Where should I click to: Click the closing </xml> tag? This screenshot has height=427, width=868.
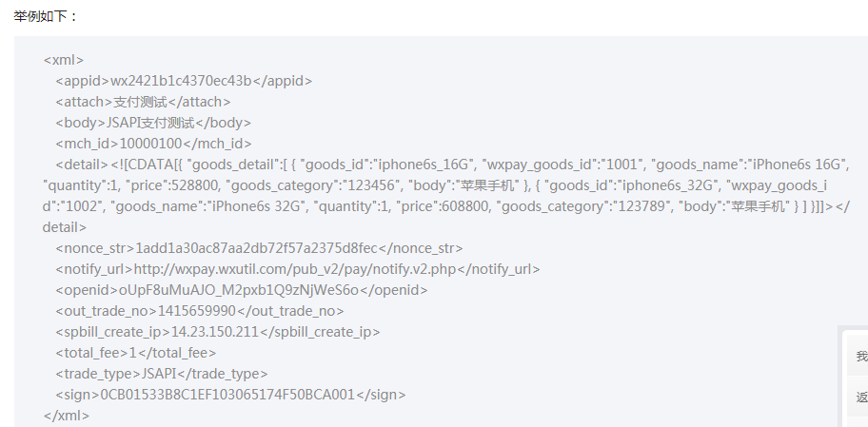[x=67, y=416]
